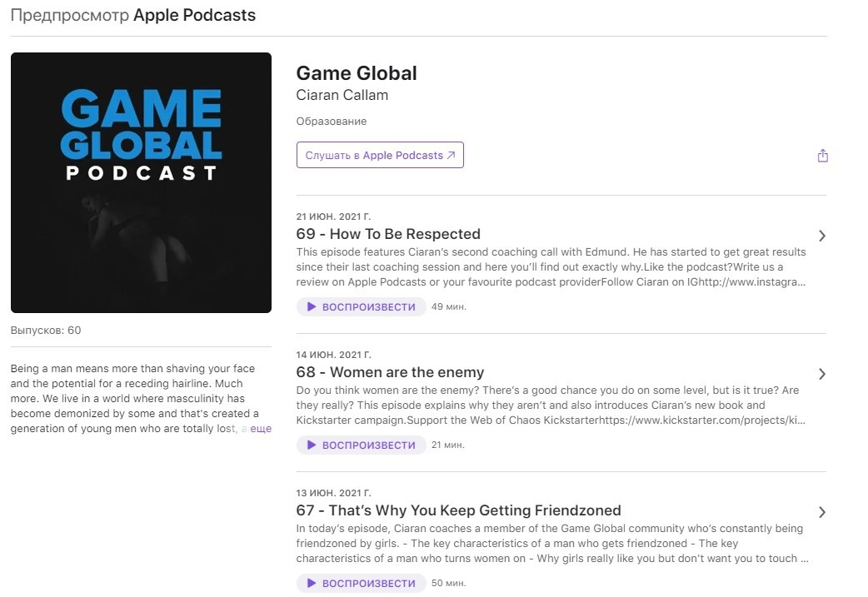This screenshot has width=868, height=597.
Task: Expand details for episode 68 via chevron
Action: tap(822, 374)
